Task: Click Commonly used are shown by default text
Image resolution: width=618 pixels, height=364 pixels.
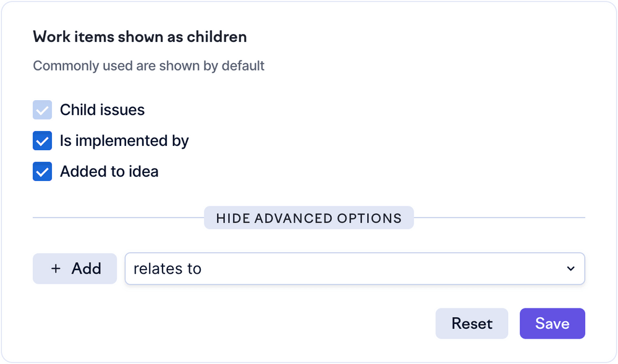Action: [148, 66]
